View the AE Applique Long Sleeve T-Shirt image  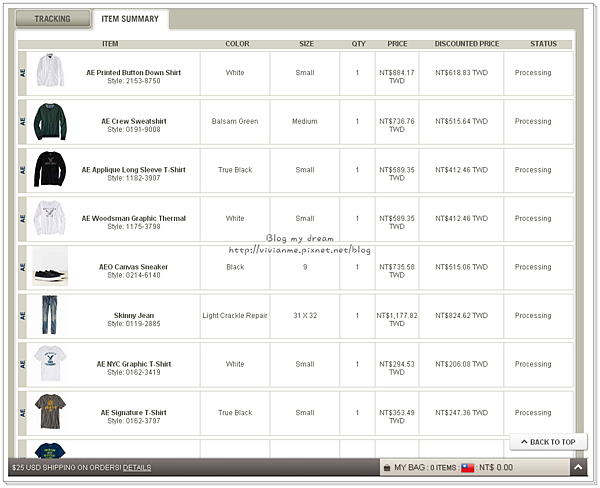50,169
